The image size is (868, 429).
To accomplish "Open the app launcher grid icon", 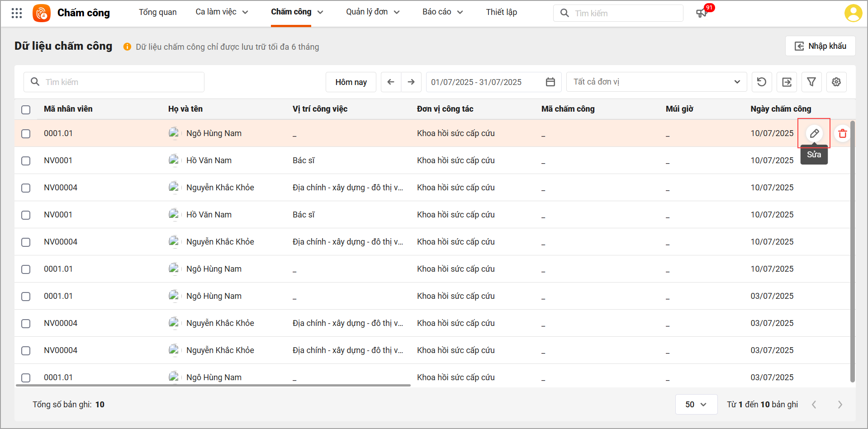I will [17, 13].
